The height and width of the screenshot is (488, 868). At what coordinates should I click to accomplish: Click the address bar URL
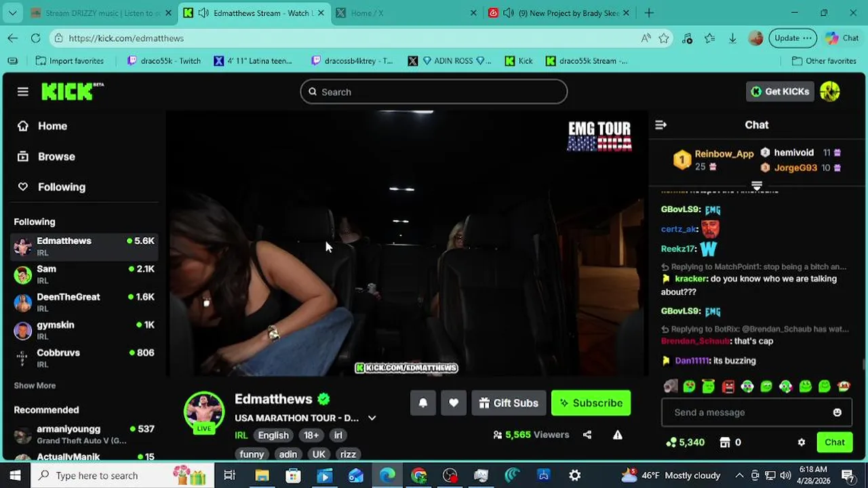coord(126,38)
